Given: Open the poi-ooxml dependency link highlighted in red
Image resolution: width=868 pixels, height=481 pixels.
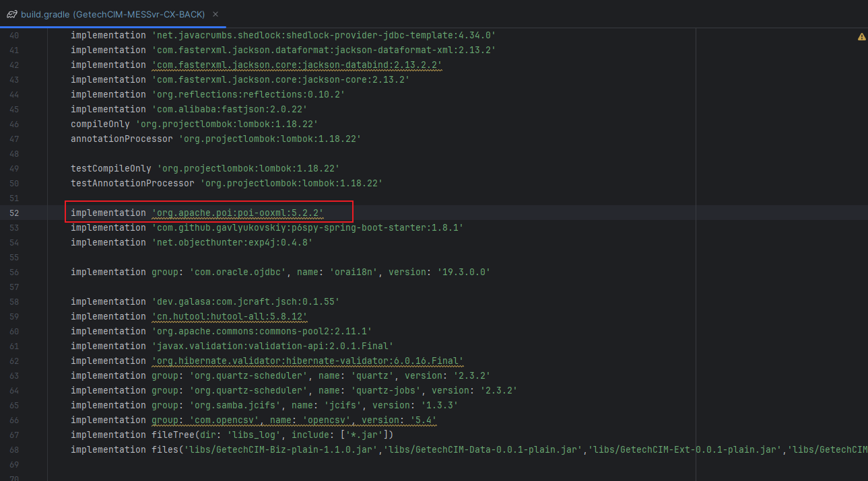Looking at the screenshot, I should click(238, 213).
